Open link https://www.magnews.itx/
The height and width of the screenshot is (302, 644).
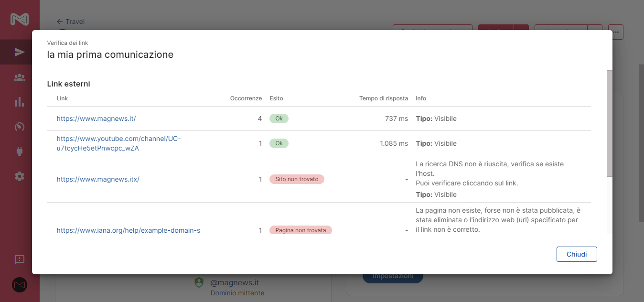(x=98, y=179)
